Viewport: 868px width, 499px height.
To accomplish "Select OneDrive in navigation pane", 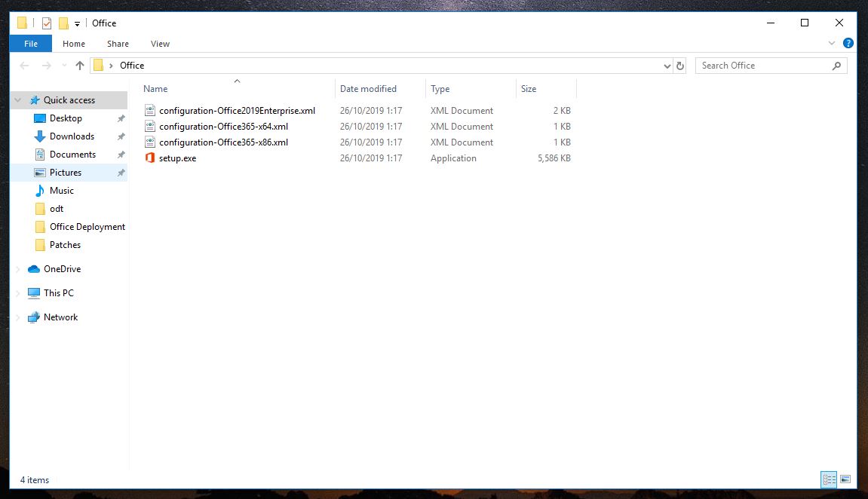I will tap(62, 269).
